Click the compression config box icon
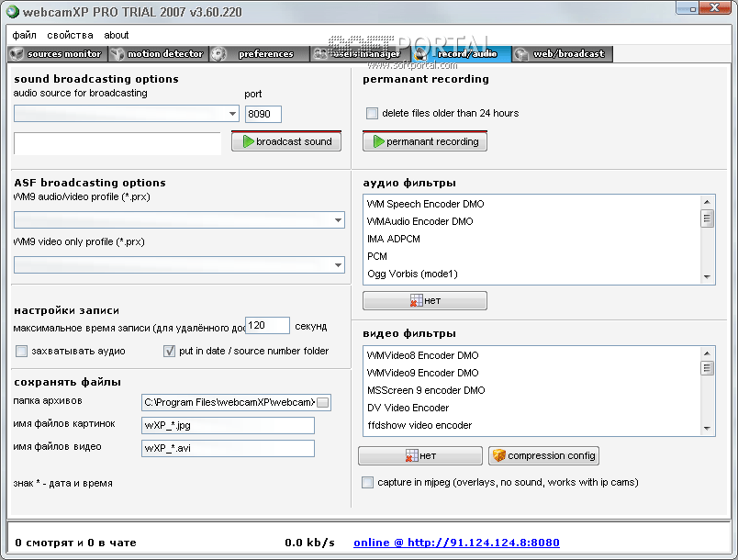The image size is (738, 560). [x=499, y=455]
